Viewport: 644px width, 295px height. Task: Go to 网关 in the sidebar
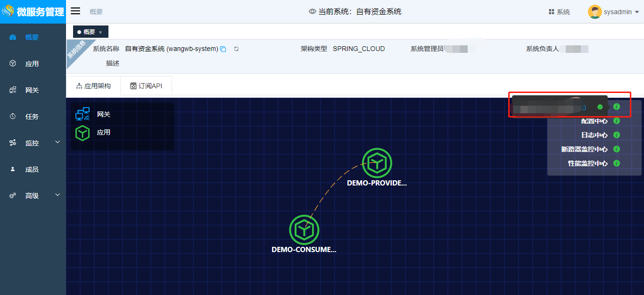pos(32,90)
